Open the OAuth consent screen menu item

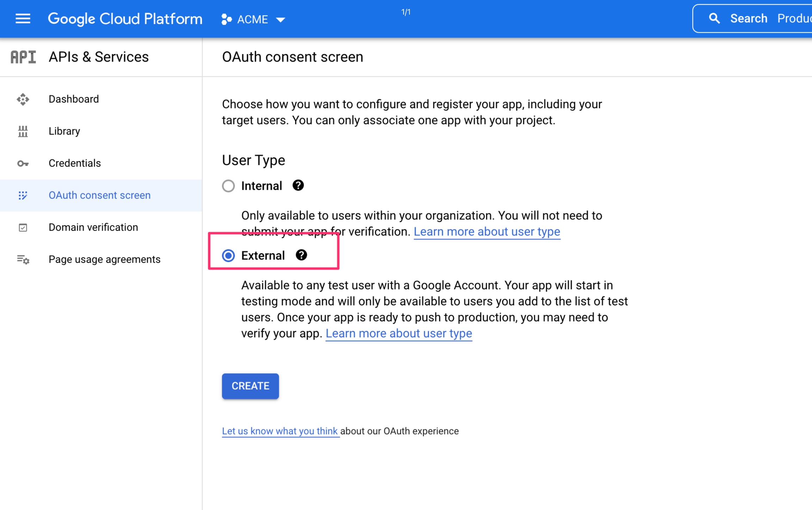tap(99, 195)
